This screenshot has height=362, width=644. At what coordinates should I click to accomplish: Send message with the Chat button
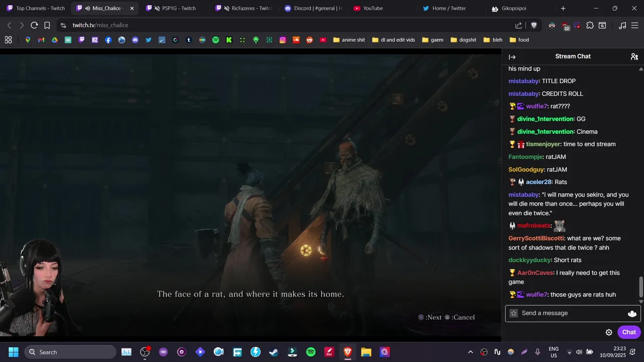[629, 332]
